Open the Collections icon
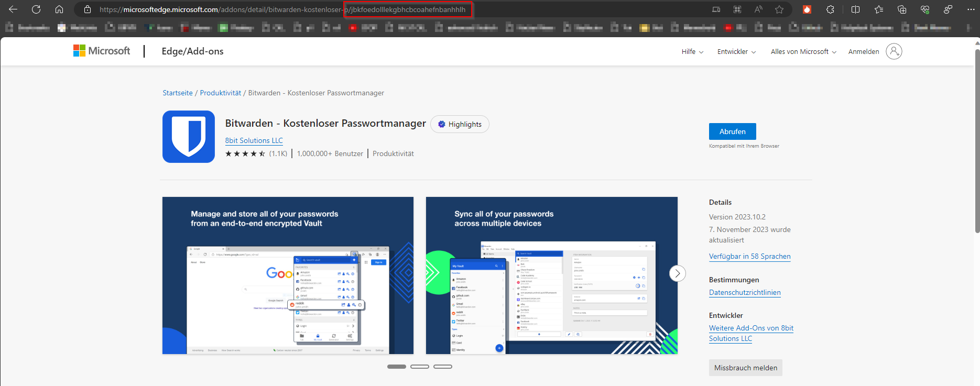This screenshot has height=386, width=980. pos(902,9)
